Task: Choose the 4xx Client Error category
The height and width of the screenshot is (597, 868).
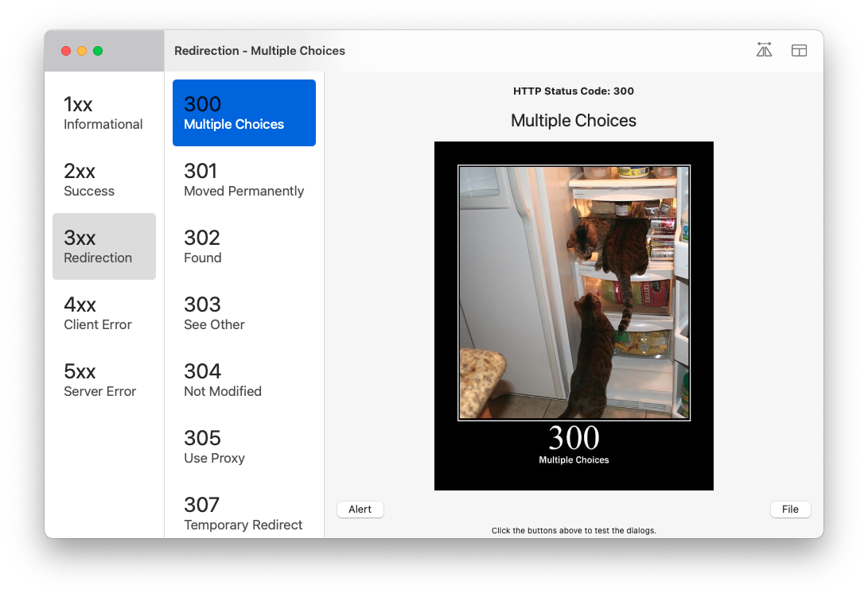Action: tap(104, 313)
